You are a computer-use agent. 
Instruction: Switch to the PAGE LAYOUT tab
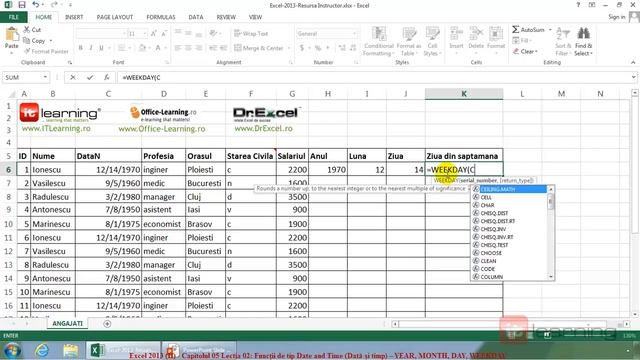click(x=115, y=17)
